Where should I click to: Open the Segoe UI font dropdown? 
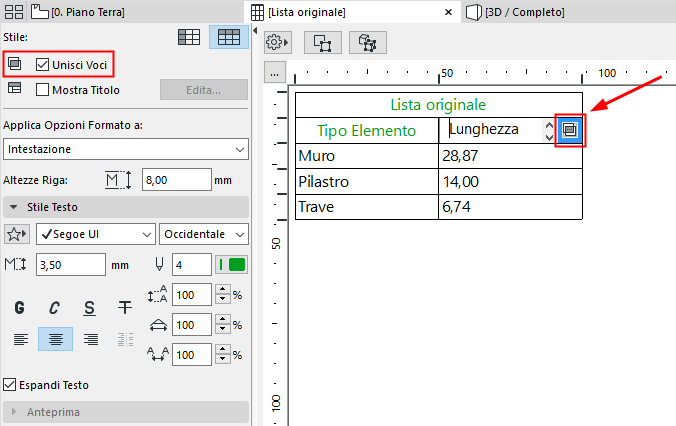[x=95, y=234]
